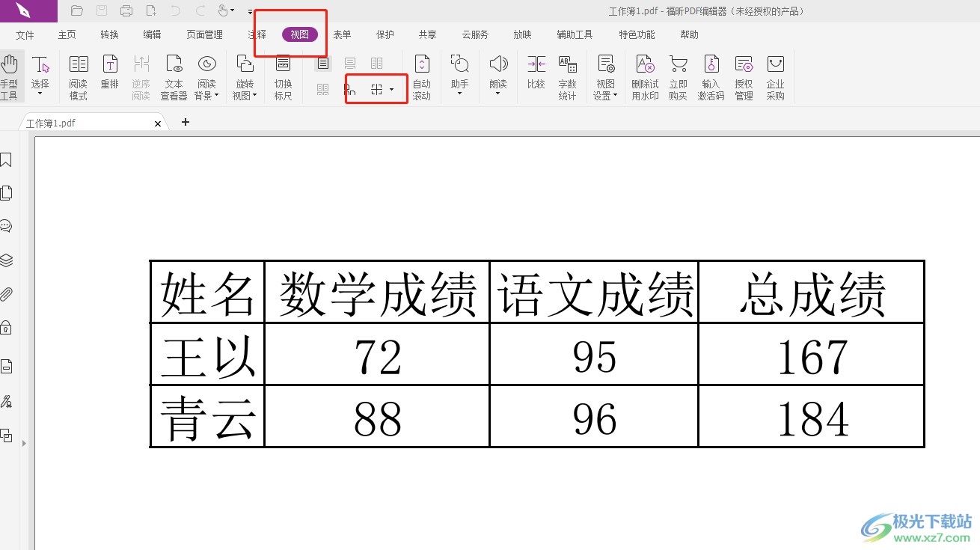
Task: Open the File (文件) menu
Action: [25, 34]
